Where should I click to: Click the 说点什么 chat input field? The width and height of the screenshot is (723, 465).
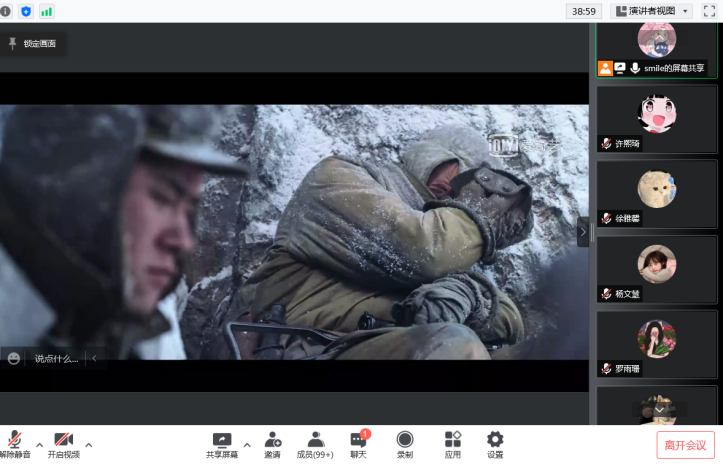(56, 358)
